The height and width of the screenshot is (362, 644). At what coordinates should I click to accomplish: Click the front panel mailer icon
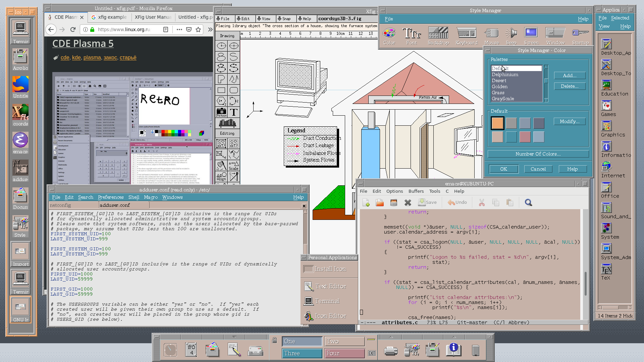(x=255, y=351)
